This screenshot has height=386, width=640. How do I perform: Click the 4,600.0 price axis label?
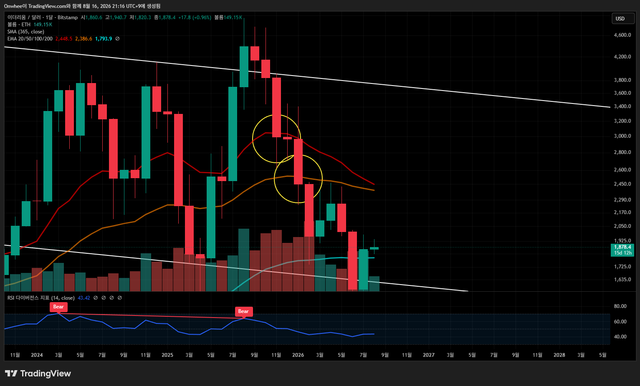click(x=622, y=35)
